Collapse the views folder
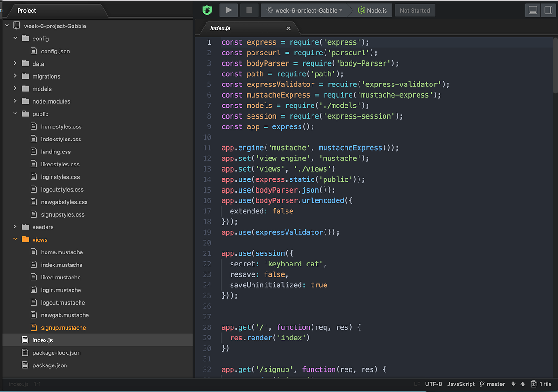This screenshot has width=558, height=392. [x=15, y=239]
